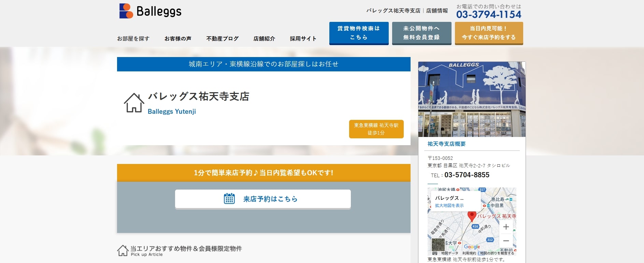Image resolution: width=644 pixels, height=263 pixels.
Task: Click the 賃貸物件検索はこちら button
Action: pyautogui.click(x=359, y=33)
